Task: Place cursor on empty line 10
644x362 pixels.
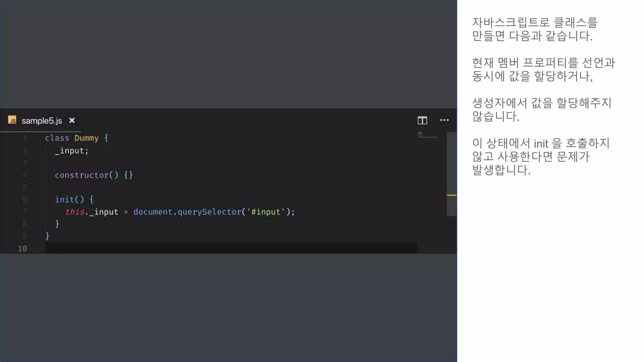Action: point(231,248)
